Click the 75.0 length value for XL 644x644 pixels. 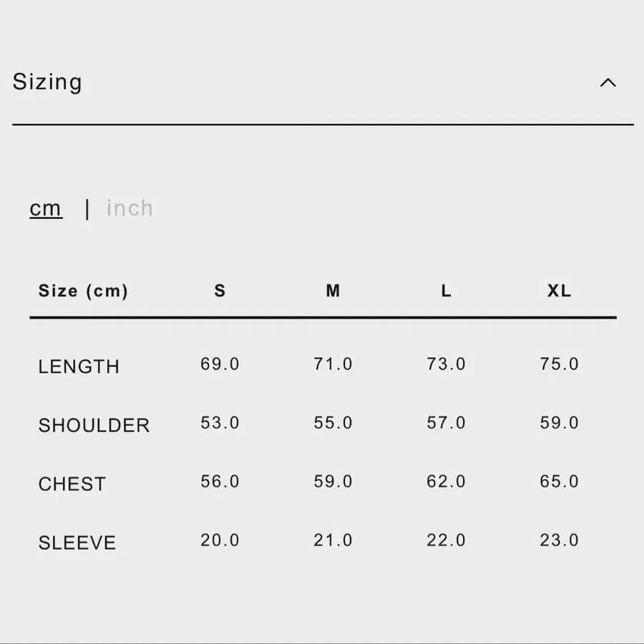(x=559, y=364)
